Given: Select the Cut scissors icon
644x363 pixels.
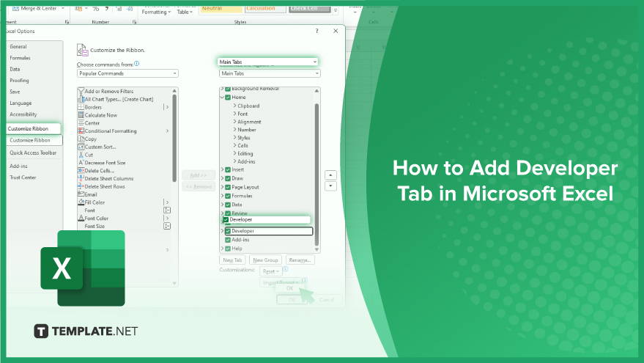Looking at the screenshot, I should coord(81,155).
